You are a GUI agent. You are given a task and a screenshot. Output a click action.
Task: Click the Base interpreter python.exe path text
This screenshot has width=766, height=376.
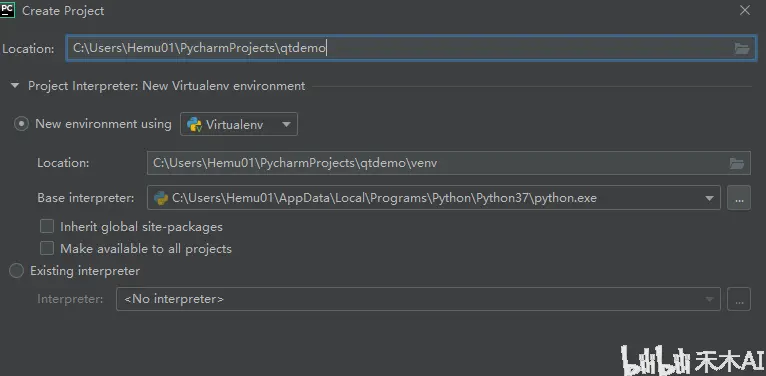pyautogui.click(x=384, y=198)
